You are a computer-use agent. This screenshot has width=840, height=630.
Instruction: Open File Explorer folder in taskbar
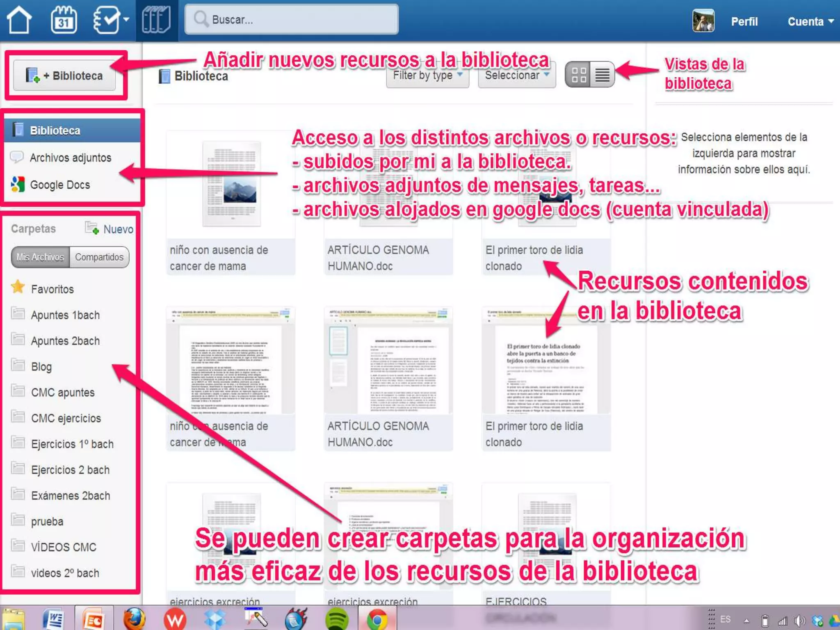click(13, 619)
